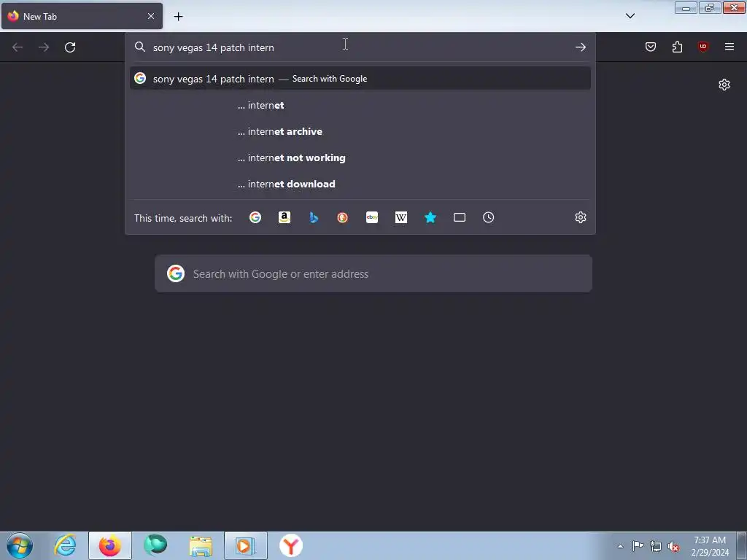Search open tabs with the tab icon
The image size is (747, 560).
pos(460,217)
